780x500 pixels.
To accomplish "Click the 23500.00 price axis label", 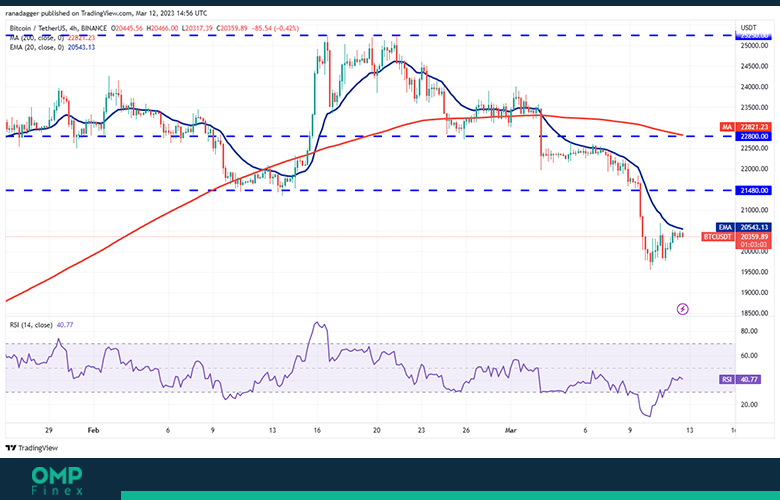I will [x=754, y=108].
